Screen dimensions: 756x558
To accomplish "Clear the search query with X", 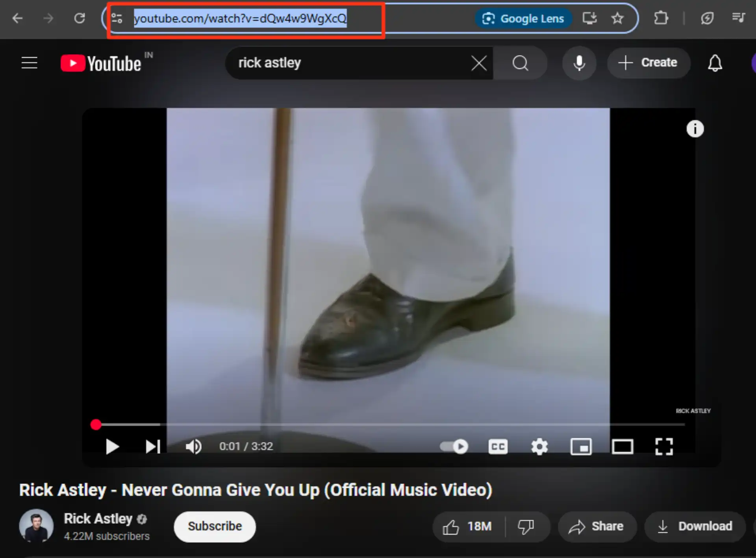I will click(479, 63).
